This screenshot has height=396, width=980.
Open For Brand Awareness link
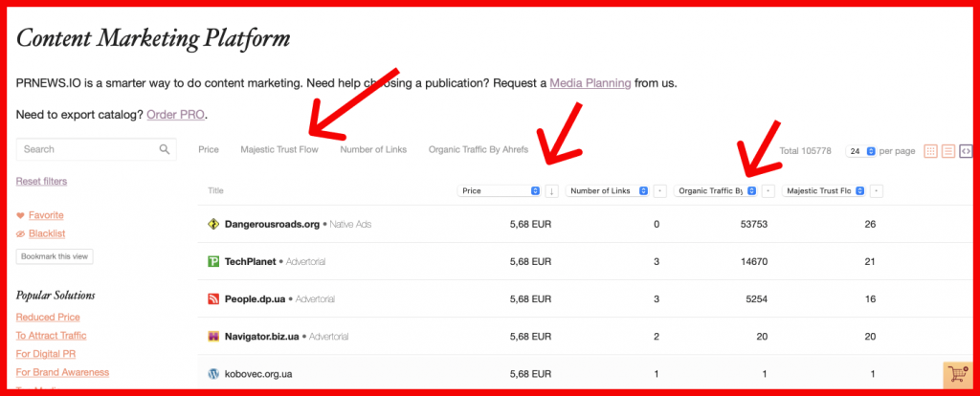tap(62, 372)
